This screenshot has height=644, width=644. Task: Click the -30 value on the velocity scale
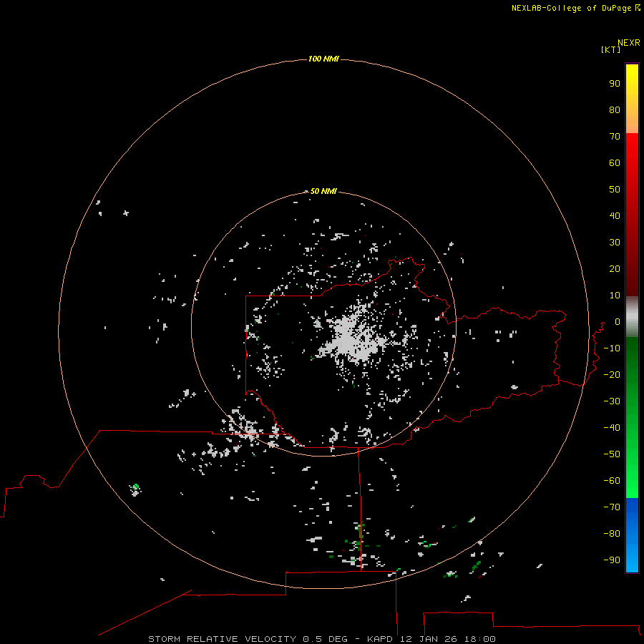tap(612, 401)
